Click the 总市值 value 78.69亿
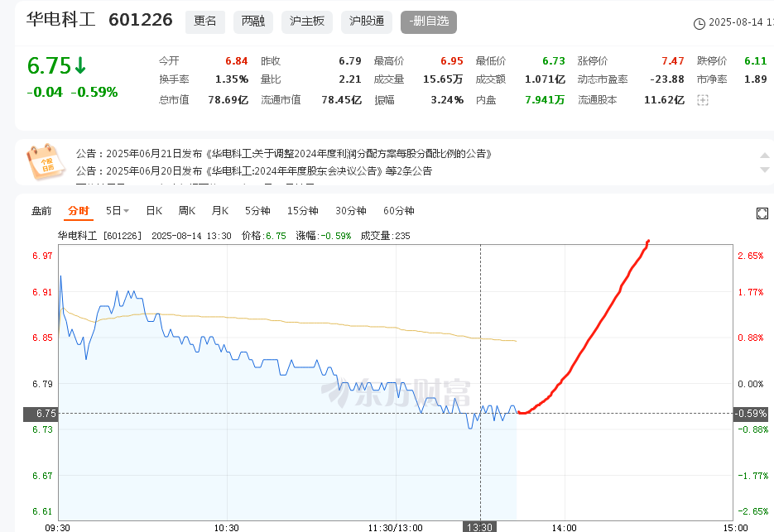This screenshot has width=774, height=532. [x=228, y=99]
